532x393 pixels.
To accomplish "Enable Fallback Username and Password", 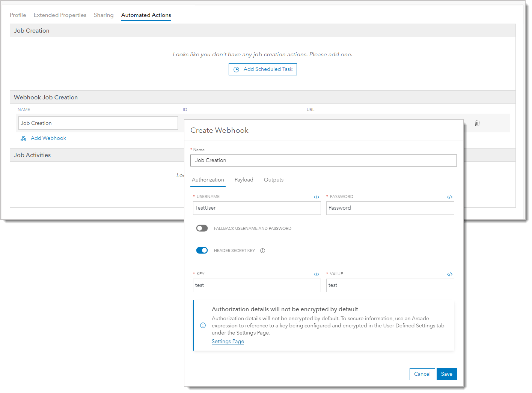I will click(x=202, y=228).
